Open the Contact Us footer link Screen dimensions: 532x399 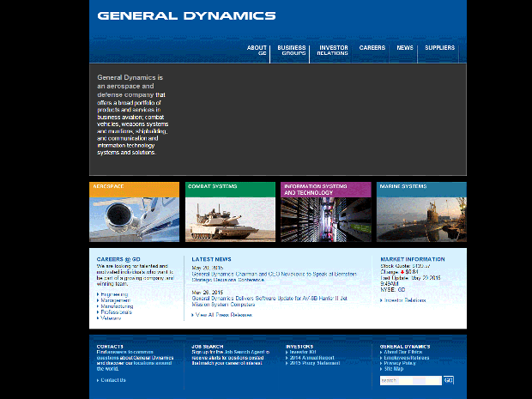(112, 380)
